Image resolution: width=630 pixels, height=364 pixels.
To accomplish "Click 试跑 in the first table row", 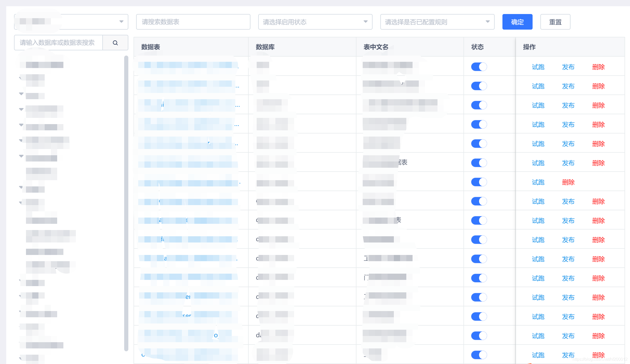I will 538,67.
